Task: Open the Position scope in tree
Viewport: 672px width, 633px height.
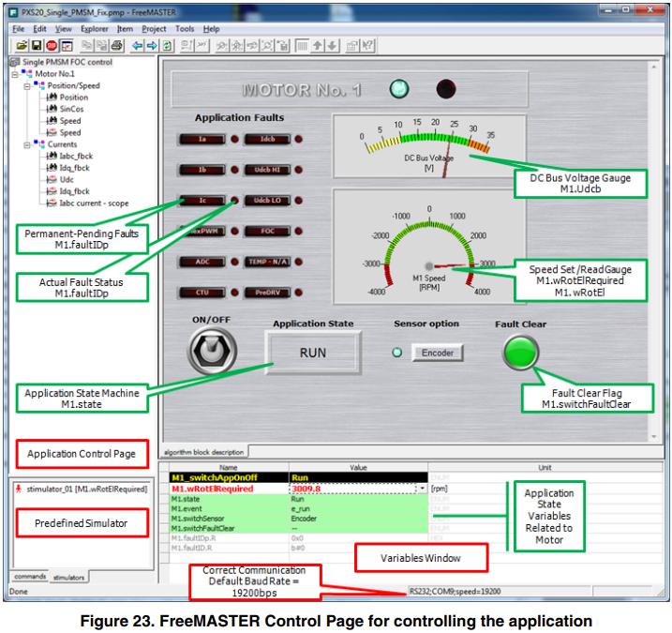Action: 74,98
